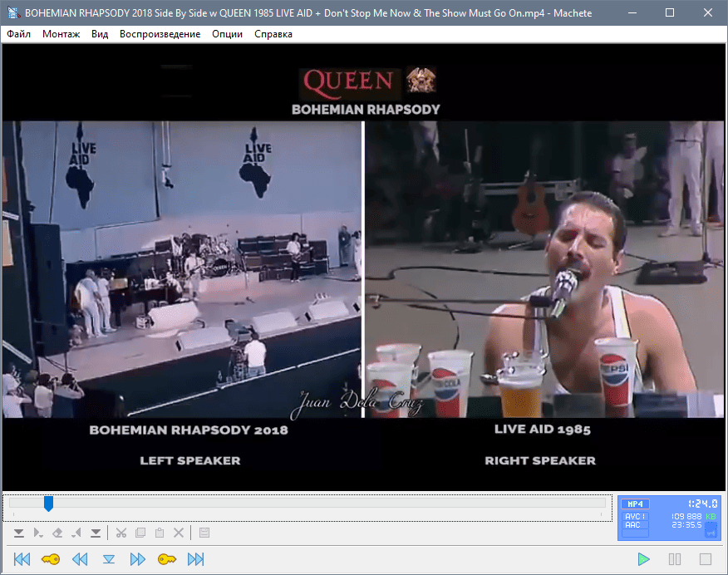
Task: Open the Воспроизведение menu
Action: click(x=160, y=34)
